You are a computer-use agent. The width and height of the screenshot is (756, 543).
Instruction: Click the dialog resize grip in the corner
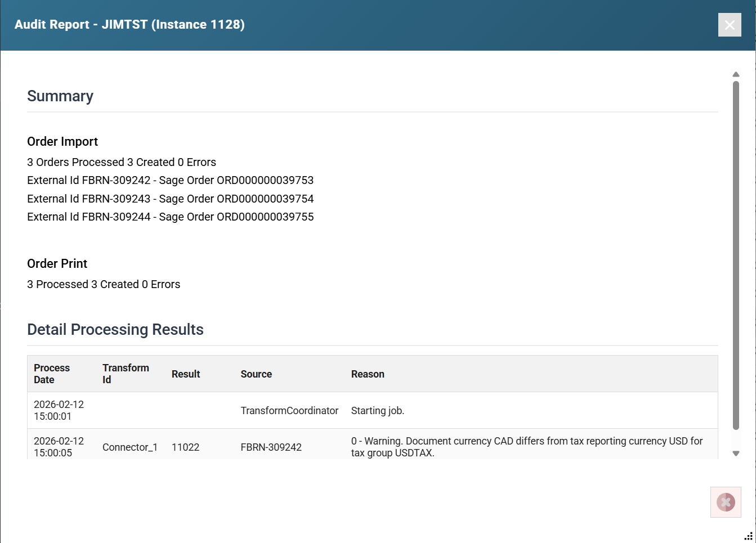[748, 536]
